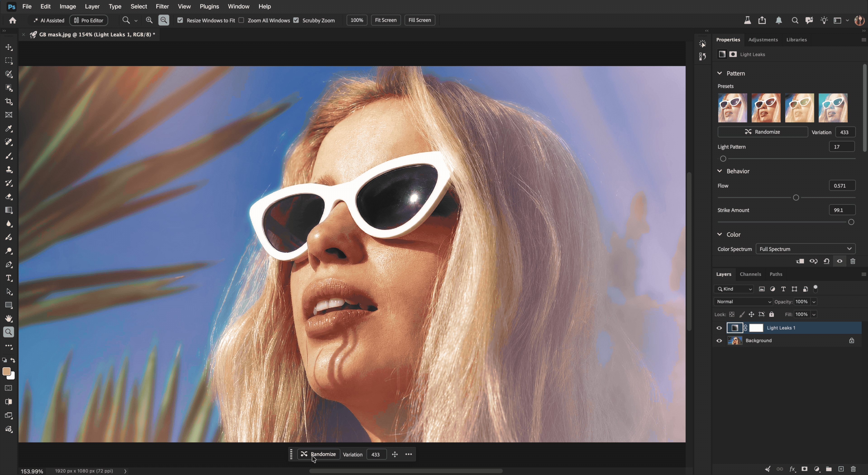Open the Color Spectrum dropdown

click(805, 249)
